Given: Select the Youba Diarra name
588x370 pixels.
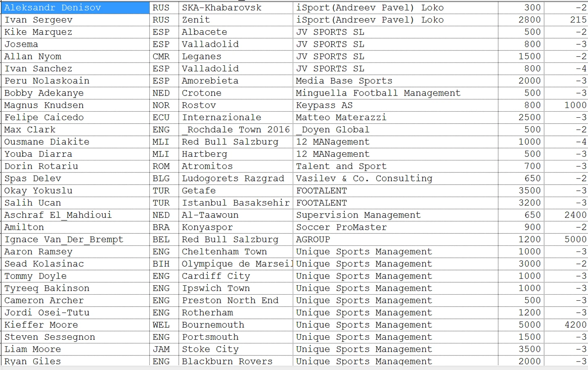Looking at the screenshot, I should coord(75,154).
